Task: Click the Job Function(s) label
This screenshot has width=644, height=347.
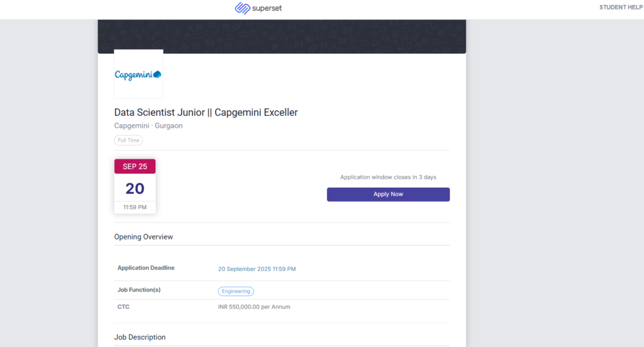Action: (139, 290)
